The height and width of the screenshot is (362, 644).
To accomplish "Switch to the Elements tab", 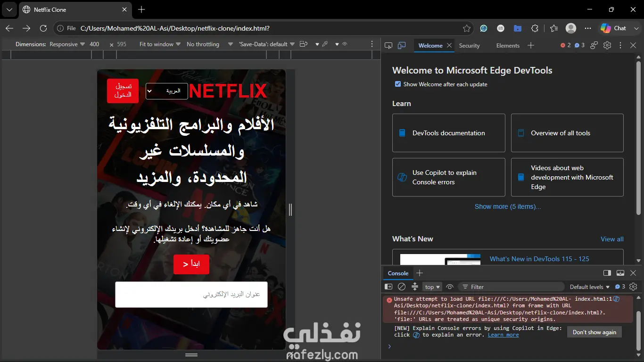I will coord(508,46).
